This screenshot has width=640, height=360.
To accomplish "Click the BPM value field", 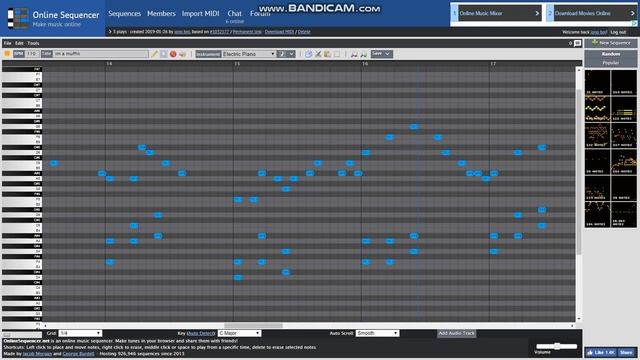I will pos(32,54).
